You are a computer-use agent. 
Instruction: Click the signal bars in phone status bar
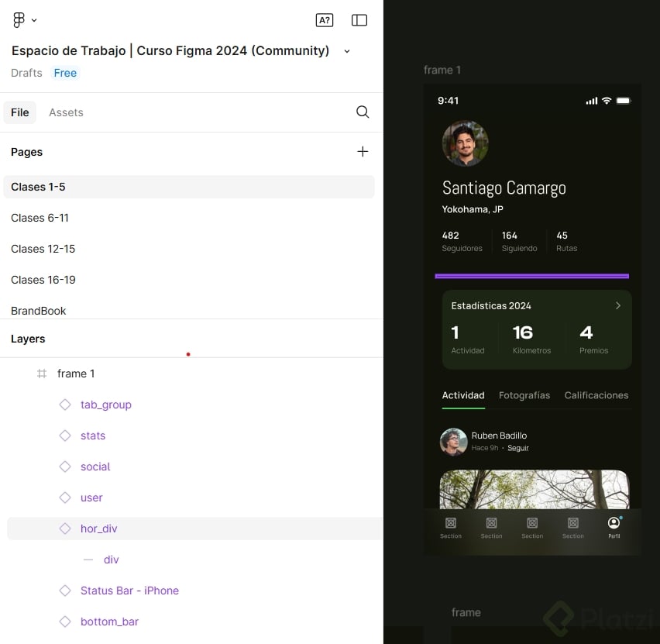[x=591, y=101]
